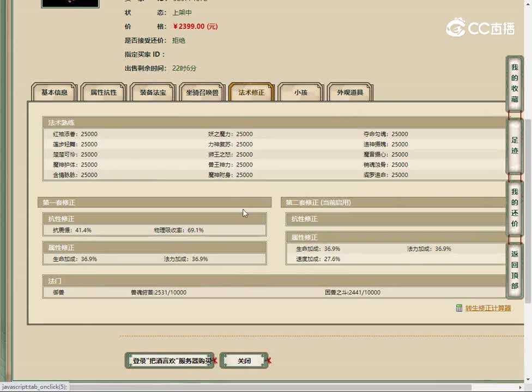532x392 pixels.
Task: Open the 小孩 tab
Action: point(300,93)
